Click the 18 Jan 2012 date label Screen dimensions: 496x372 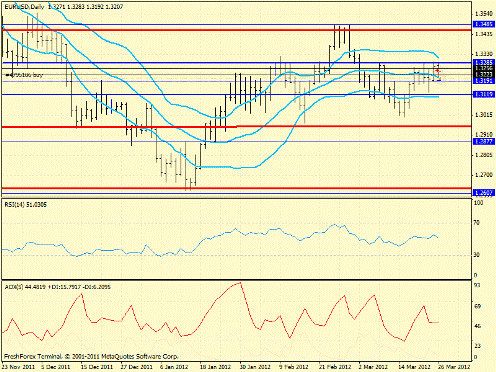[x=216, y=367]
